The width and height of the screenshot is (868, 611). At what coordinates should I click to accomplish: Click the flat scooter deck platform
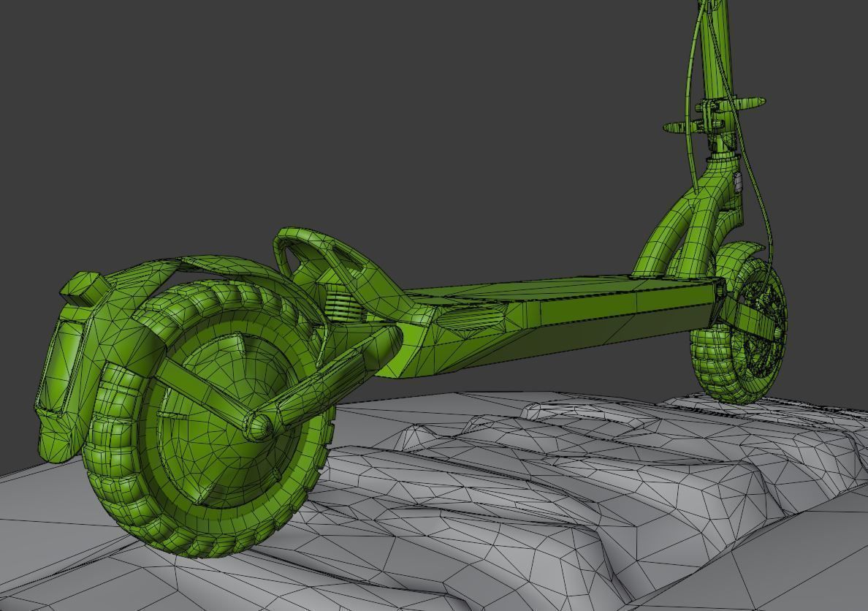[559, 294]
